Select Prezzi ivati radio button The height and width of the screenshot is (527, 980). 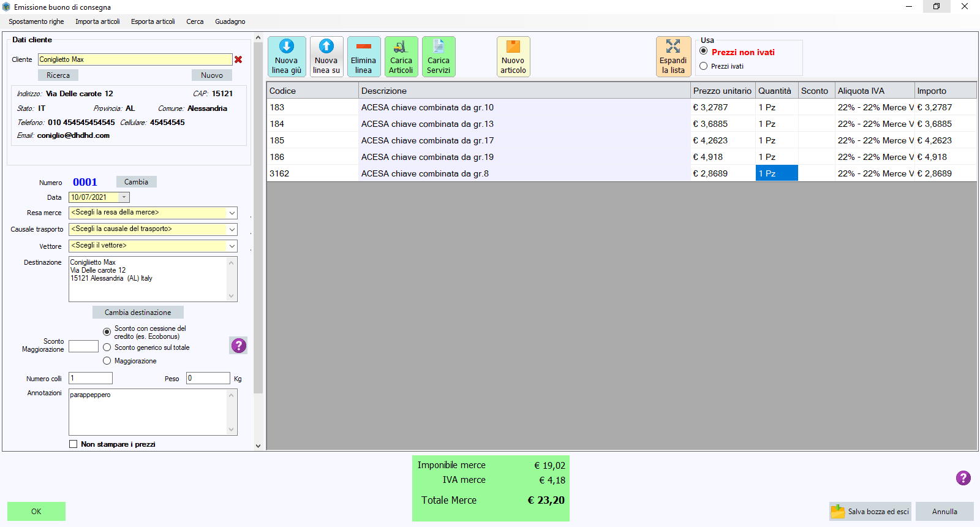click(x=703, y=66)
